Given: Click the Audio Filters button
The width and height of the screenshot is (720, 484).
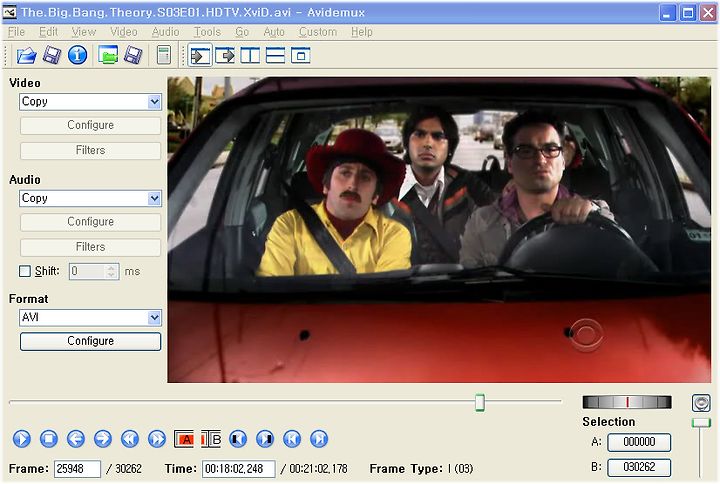Looking at the screenshot, I should tap(90, 247).
